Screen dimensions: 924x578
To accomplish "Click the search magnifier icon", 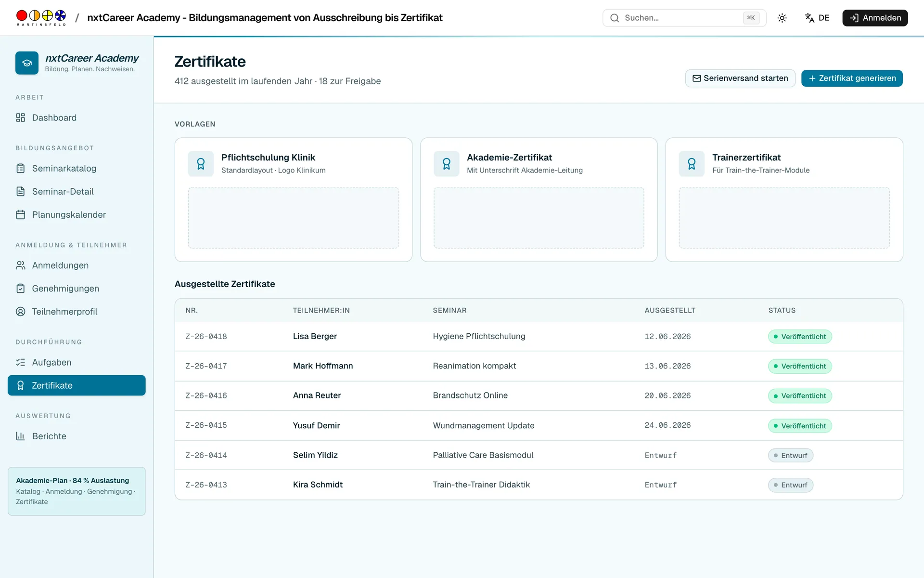I will [615, 18].
